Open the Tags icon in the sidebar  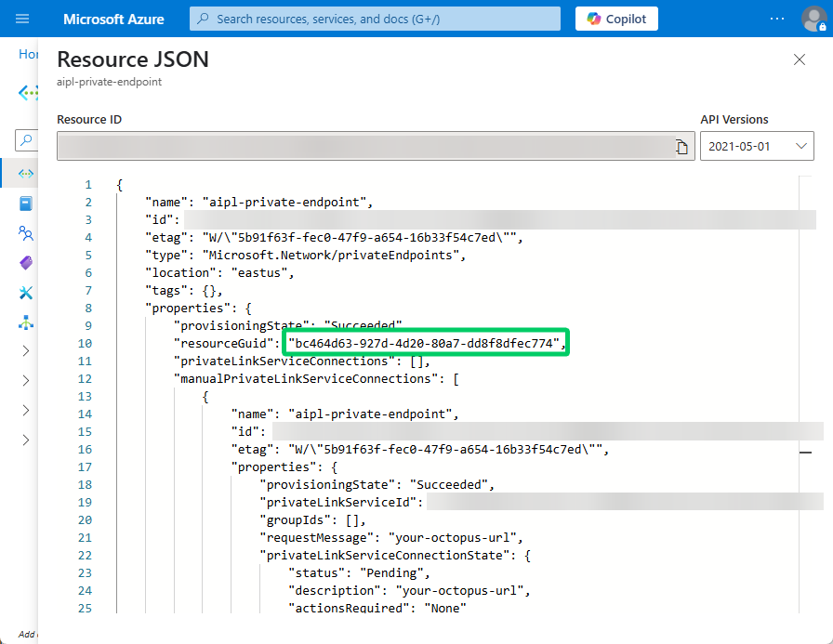click(25, 263)
